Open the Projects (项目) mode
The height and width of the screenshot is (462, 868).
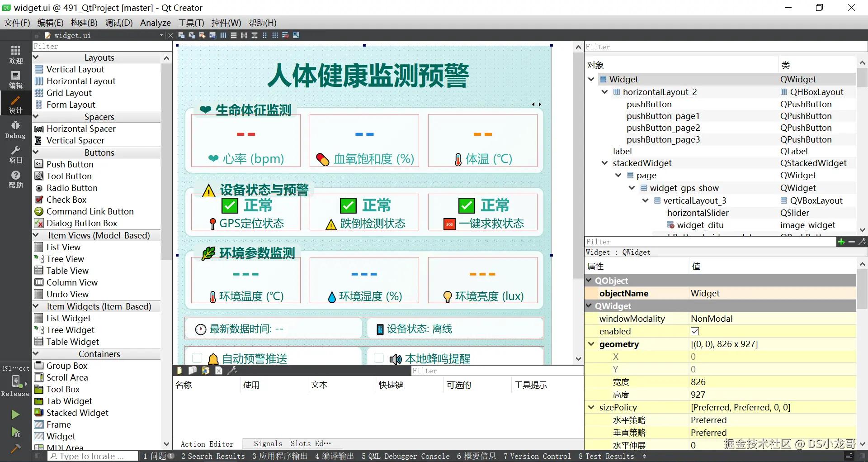(x=16, y=155)
